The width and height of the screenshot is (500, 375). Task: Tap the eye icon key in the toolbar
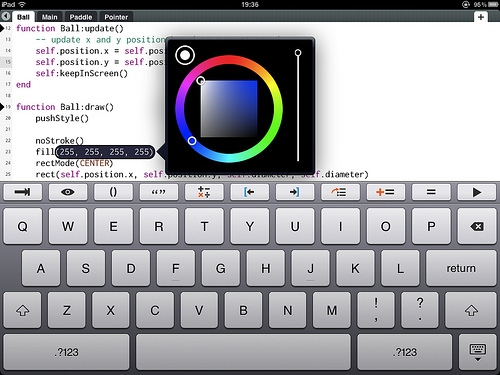[x=68, y=192]
